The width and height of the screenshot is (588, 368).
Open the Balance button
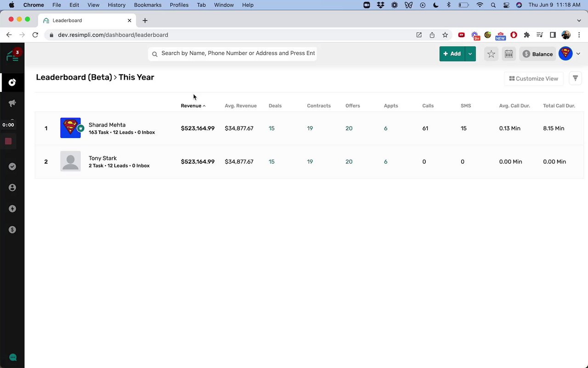click(x=537, y=54)
